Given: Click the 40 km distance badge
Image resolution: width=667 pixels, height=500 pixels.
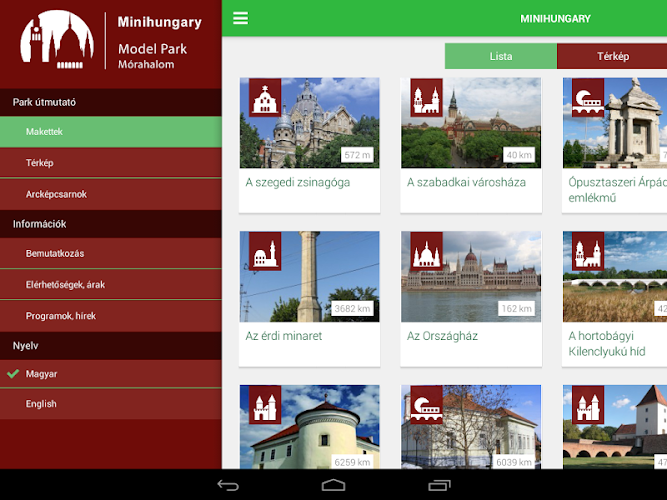Looking at the screenshot, I should coord(519,155).
